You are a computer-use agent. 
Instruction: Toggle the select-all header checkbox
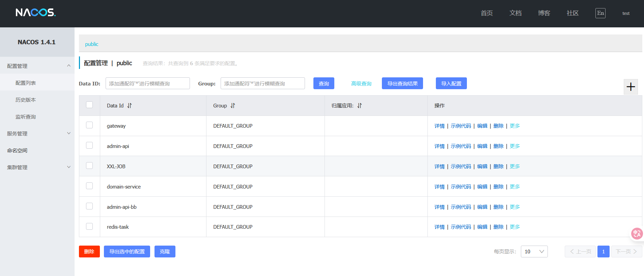click(x=89, y=105)
